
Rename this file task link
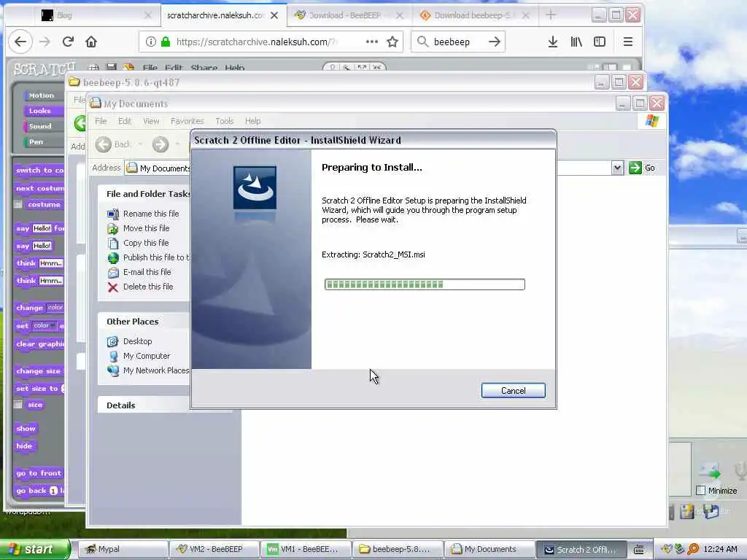(x=151, y=214)
